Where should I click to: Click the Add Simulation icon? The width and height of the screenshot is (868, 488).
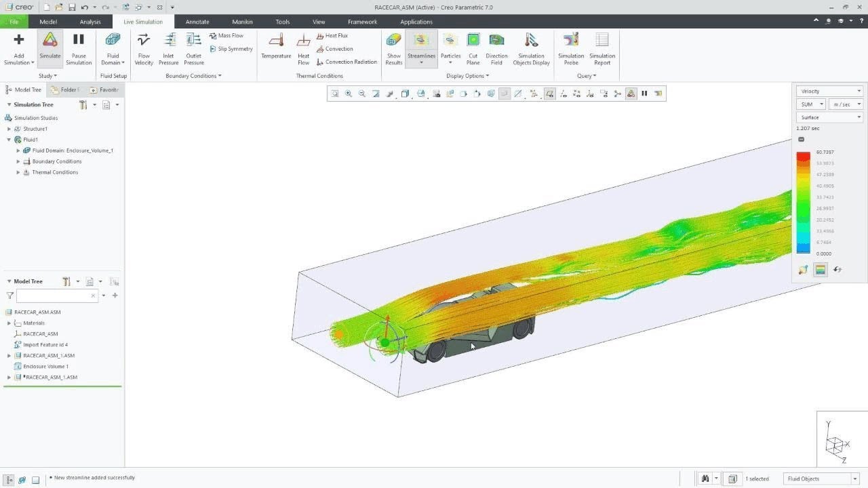19,40
